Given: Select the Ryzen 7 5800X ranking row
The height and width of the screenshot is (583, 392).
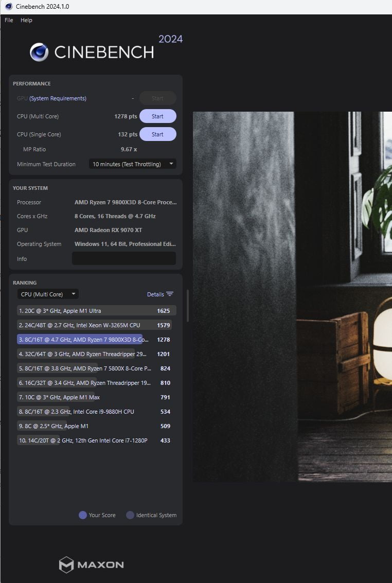Looking at the screenshot, I should coord(97,368).
